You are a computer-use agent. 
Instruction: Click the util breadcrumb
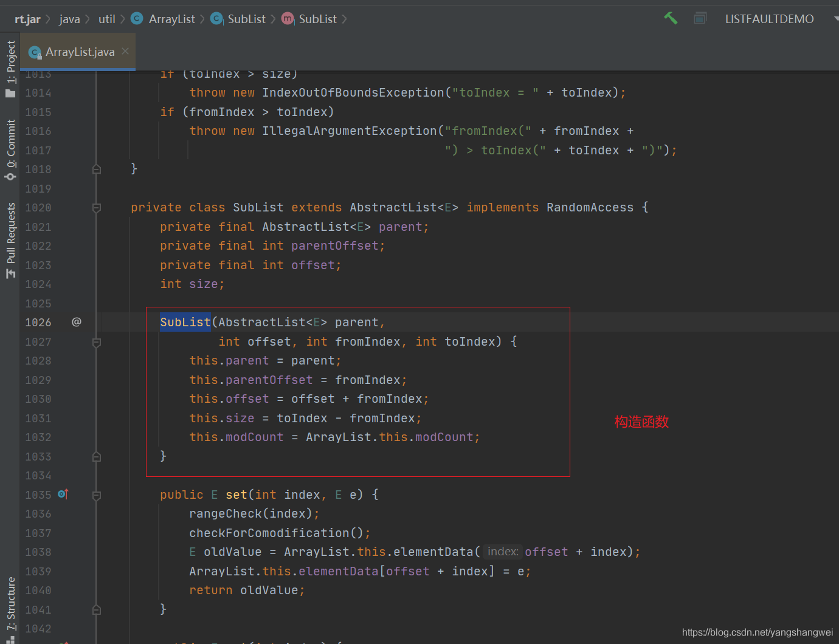pos(106,19)
